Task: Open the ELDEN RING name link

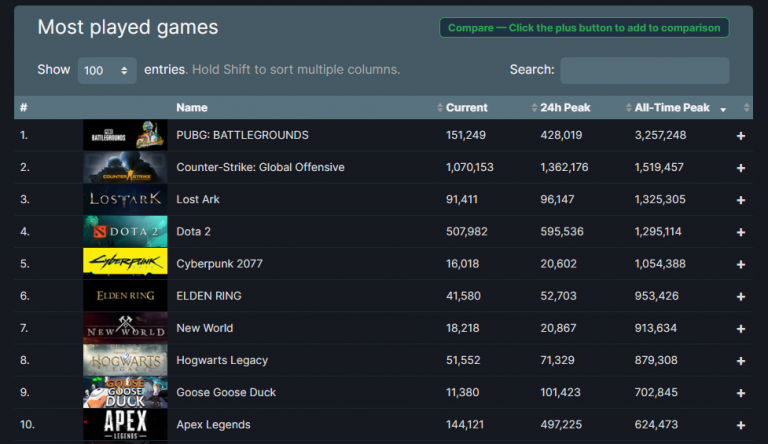Action: [209, 296]
